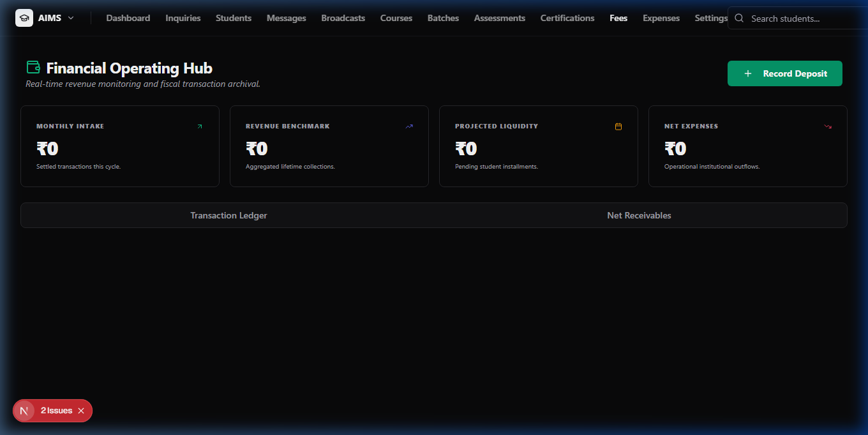868x435 pixels.
Task: Switch to the Net Receivables tab
Action: (639, 215)
